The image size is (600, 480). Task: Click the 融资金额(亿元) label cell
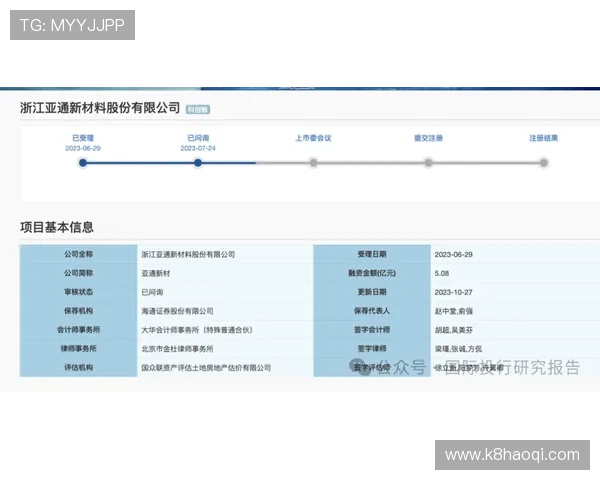click(x=372, y=273)
